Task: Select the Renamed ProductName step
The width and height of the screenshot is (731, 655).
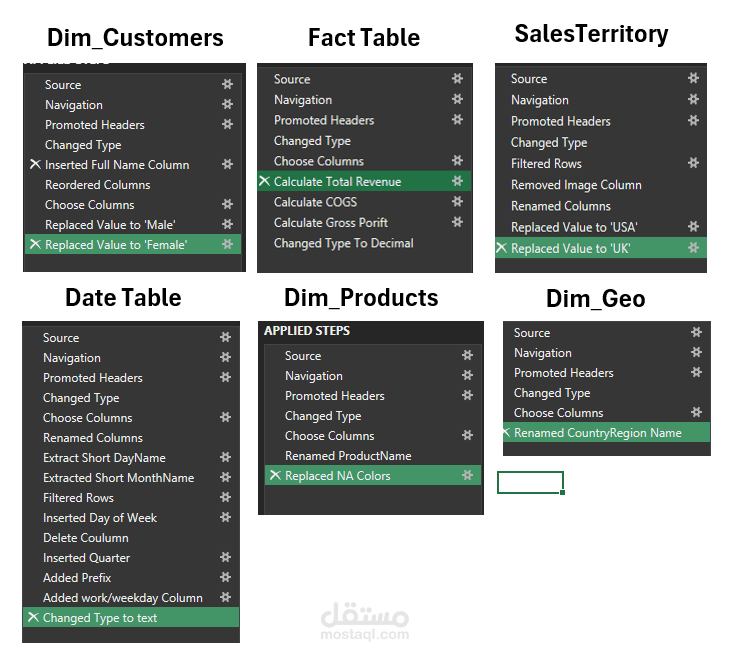Action: coord(347,456)
